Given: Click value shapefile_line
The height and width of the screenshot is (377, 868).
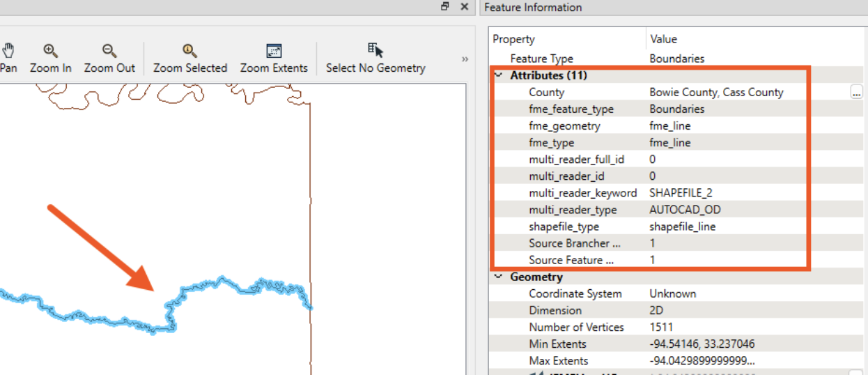Looking at the screenshot, I should pyautogui.click(x=683, y=226).
